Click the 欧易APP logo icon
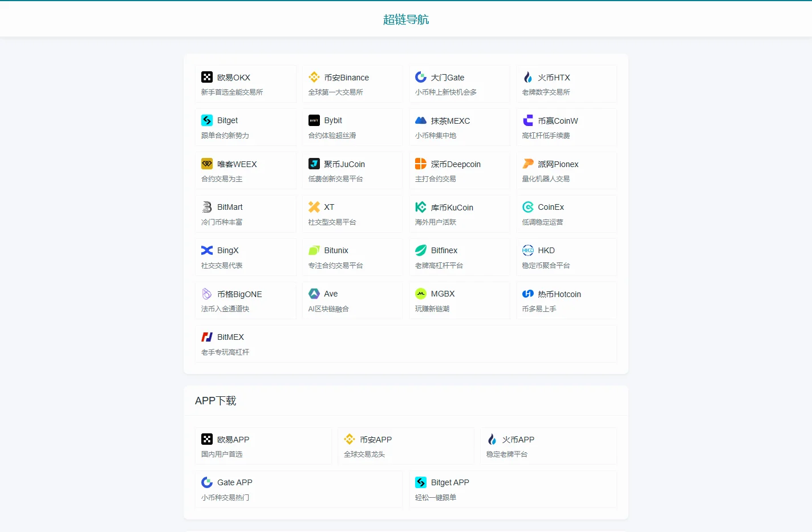 pos(207,439)
